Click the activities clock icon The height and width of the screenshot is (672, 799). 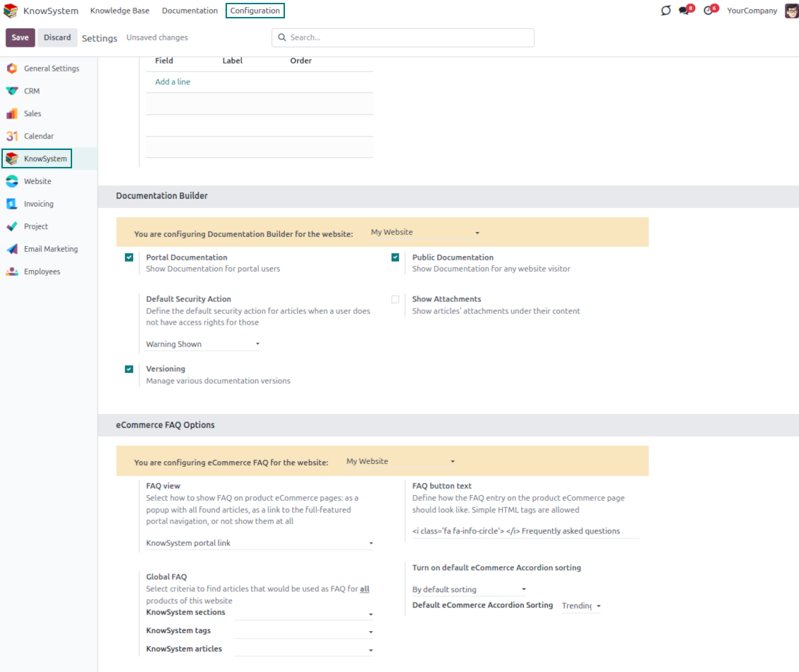[708, 11]
